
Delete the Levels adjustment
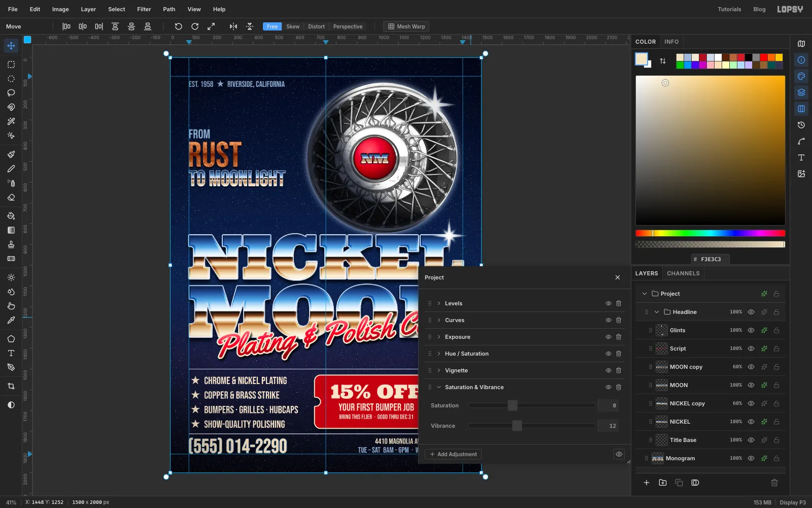[619, 303]
